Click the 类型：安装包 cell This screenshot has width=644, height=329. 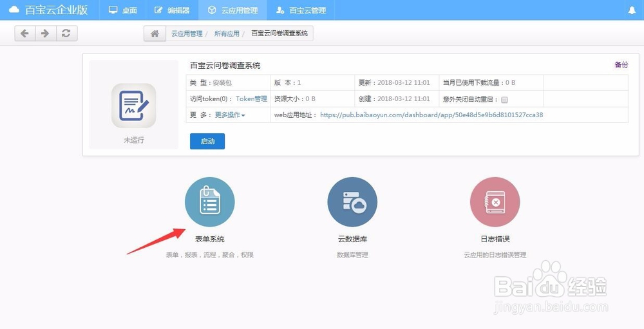pyautogui.click(x=229, y=82)
